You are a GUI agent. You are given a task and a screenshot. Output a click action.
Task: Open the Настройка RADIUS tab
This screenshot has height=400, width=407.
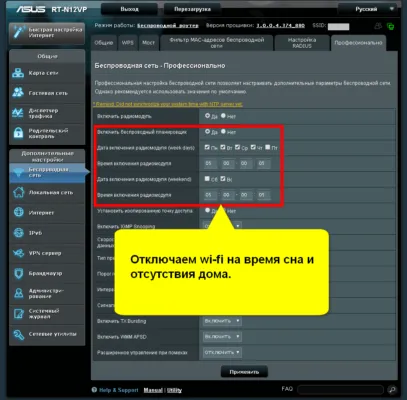(x=302, y=43)
